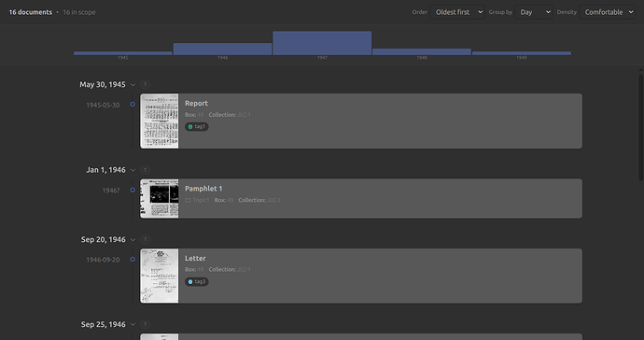
Task: Click Box 49 on the Pamphlet 1 card
Action: click(224, 200)
